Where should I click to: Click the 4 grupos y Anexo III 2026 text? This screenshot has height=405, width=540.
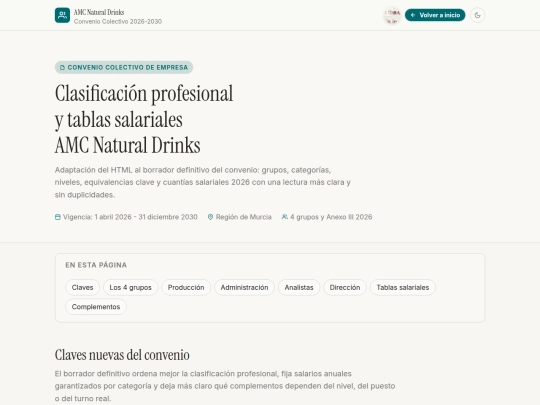coord(331,217)
